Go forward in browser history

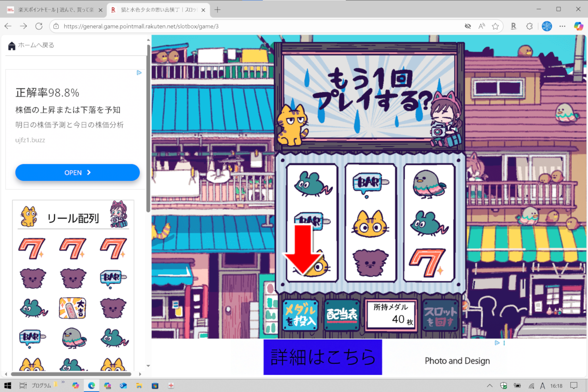coord(24,26)
